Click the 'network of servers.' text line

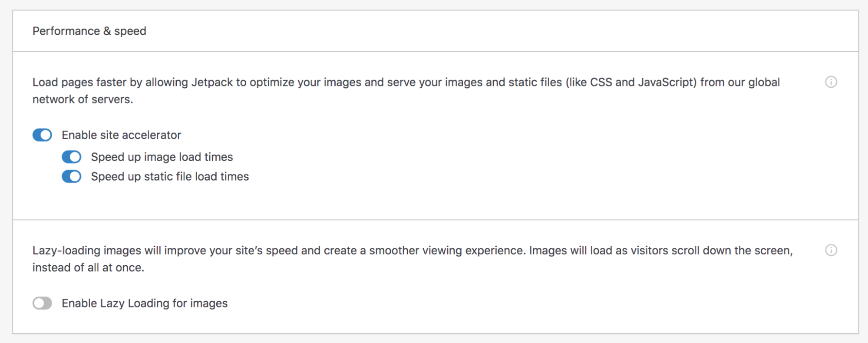[x=83, y=99]
